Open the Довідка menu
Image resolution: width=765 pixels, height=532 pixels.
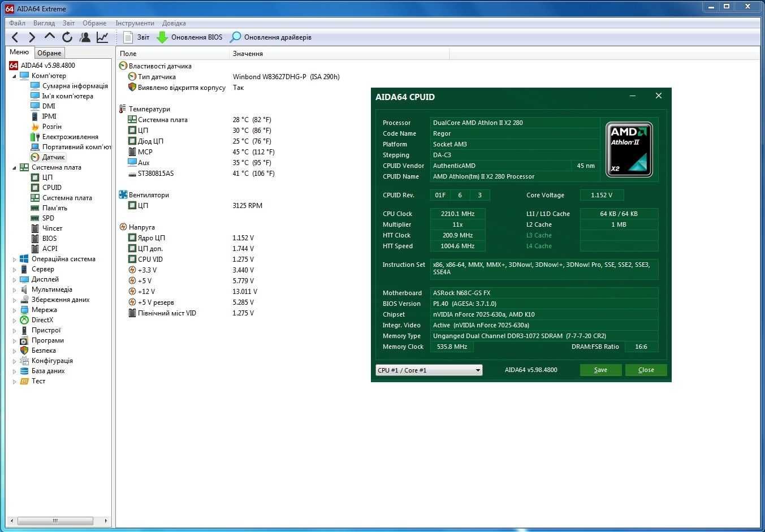tap(174, 23)
